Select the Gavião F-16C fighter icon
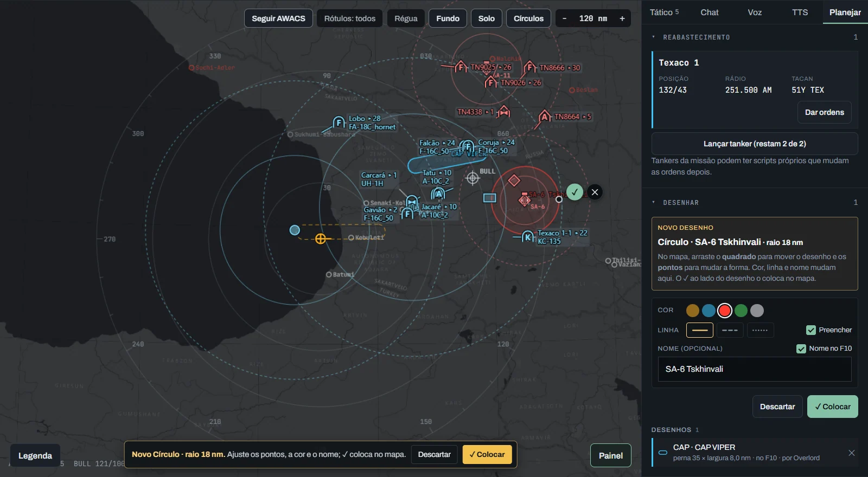This screenshot has height=477, width=868. click(x=407, y=214)
